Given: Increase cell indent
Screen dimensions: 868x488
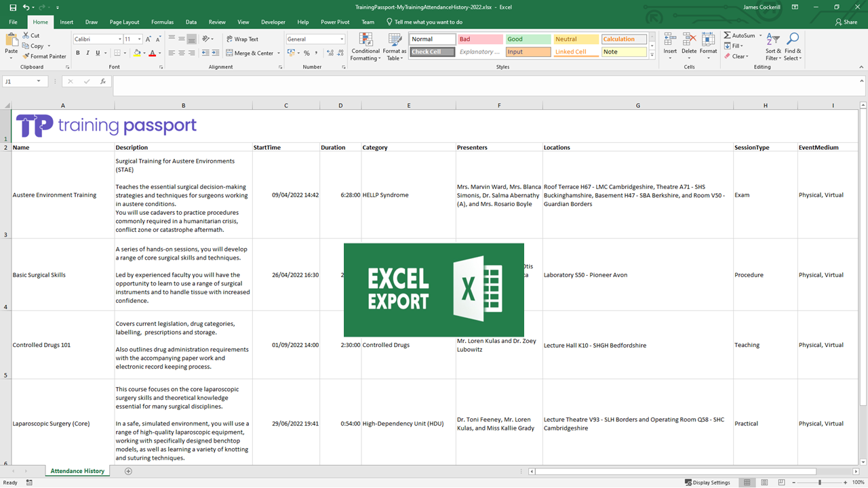Looking at the screenshot, I should coord(216,53).
